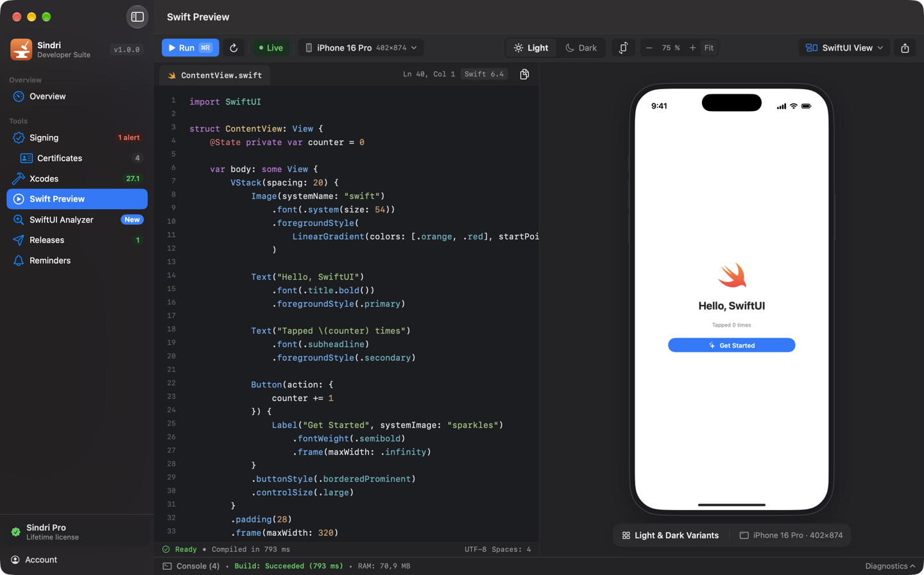The height and width of the screenshot is (575, 924).
Task: Click the refresh preview icon
Action: click(x=234, y=48)
